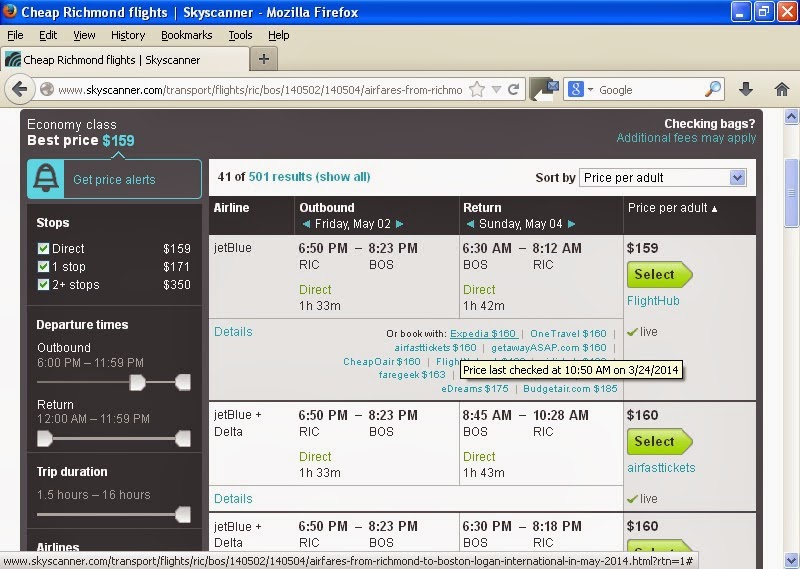The width and height of the screenshot is (800, 569).
Task: Expand Details for the $160 jetBlue + Delta flight
Action: [x=233, y=499]
